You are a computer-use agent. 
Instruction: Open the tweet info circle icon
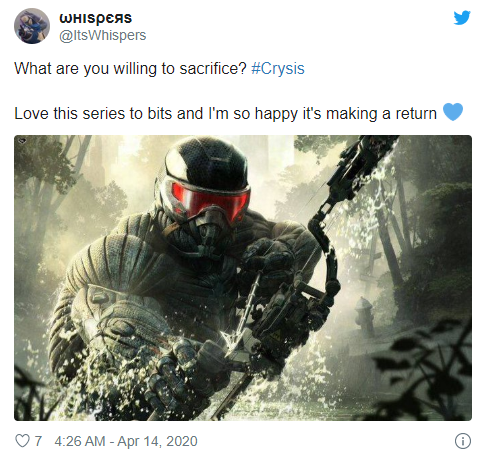click(463, 441)
